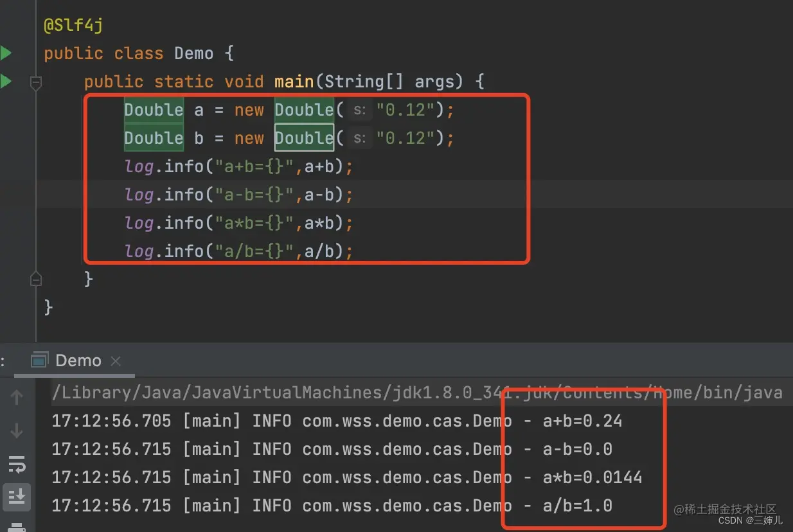
Task: Click the print console icon
Action: point(17,526)
